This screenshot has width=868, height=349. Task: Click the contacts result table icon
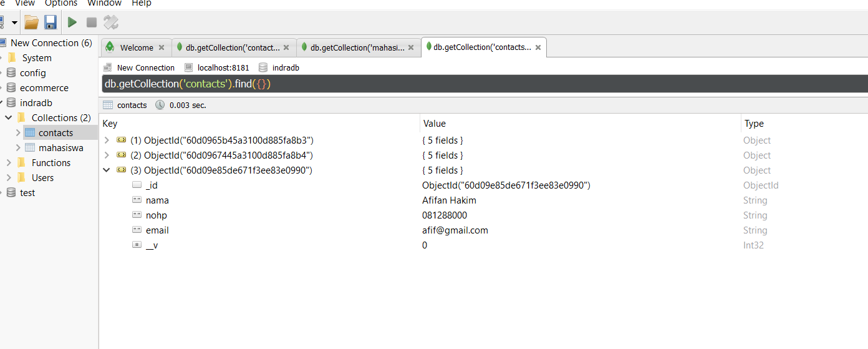point(108,105)
